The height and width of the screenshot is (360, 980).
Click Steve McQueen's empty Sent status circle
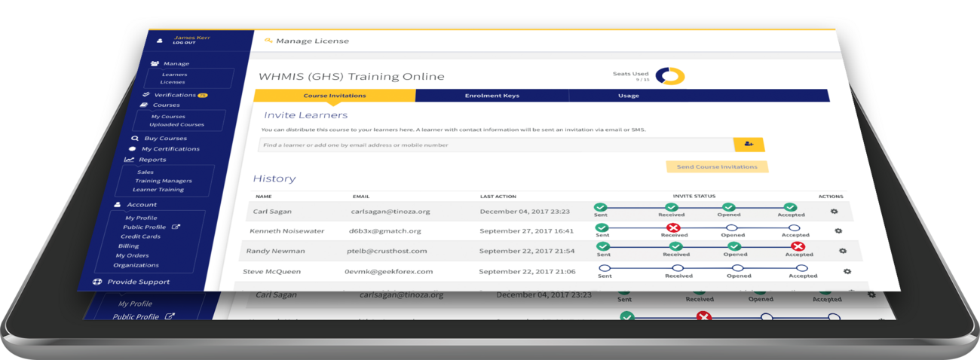[605, 267]
